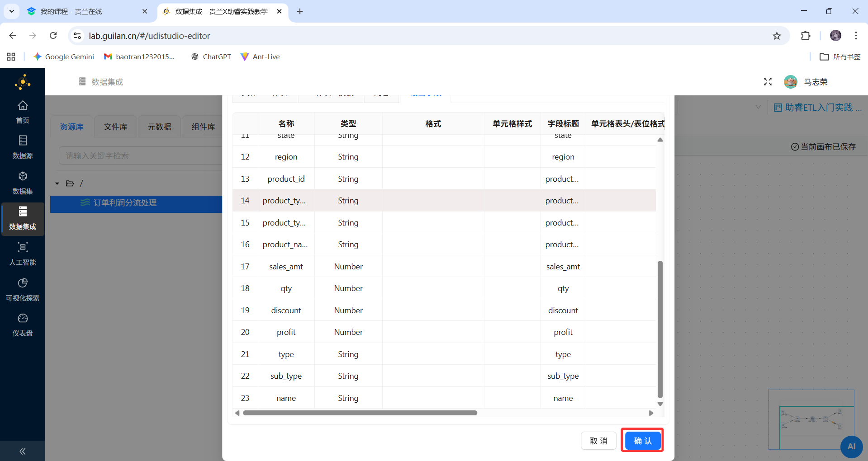Click the keyword search input field
The width and height of the screenshot is (868, 461).
(140, 155)
